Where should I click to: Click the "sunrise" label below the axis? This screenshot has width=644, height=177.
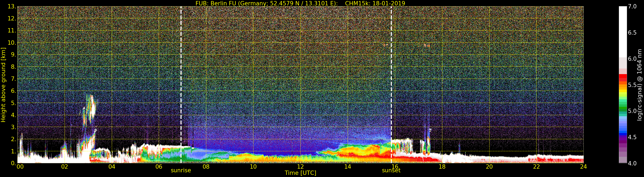pos(181,171)
